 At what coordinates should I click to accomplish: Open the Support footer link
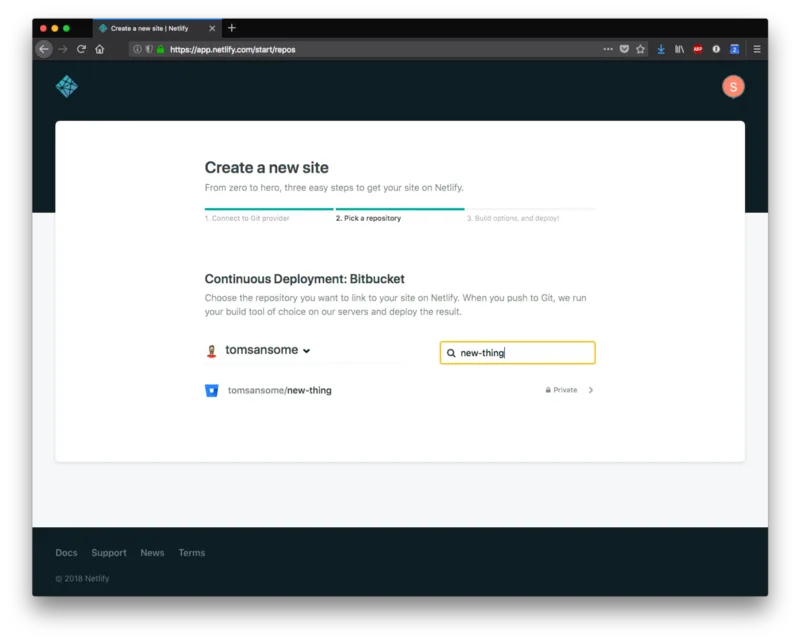[109, 553]
